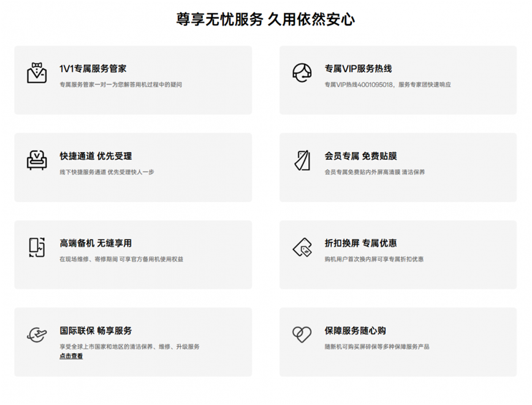Select the 1V1专属服务管家 heading

coord(93,69)
